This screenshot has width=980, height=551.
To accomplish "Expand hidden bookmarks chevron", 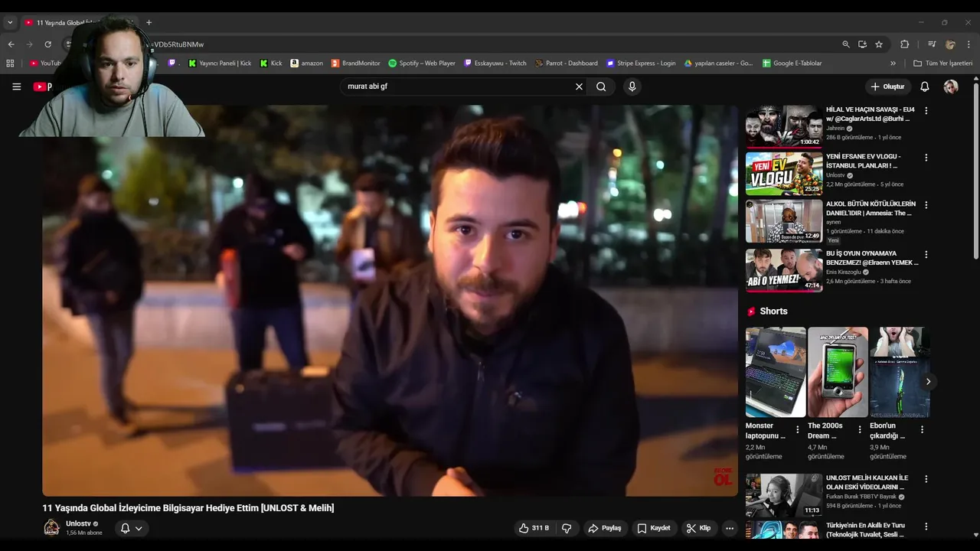I will tap(893, 64).
